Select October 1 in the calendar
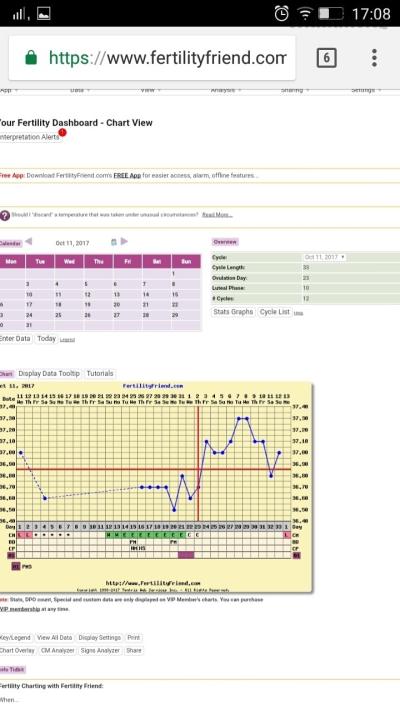Screen dimensions: 400x711 [x=173, y=274]
